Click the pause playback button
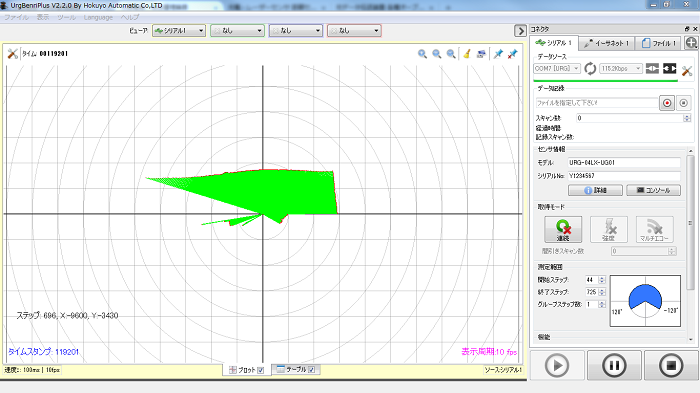This screenshot has width=700, height=393. 614,365
